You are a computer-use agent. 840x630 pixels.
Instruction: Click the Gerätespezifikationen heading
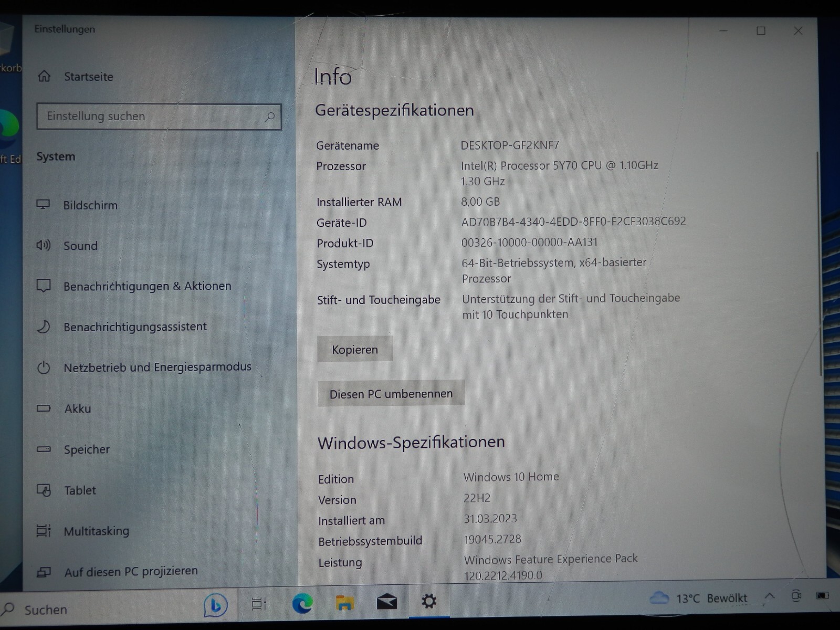coord(394,110)
